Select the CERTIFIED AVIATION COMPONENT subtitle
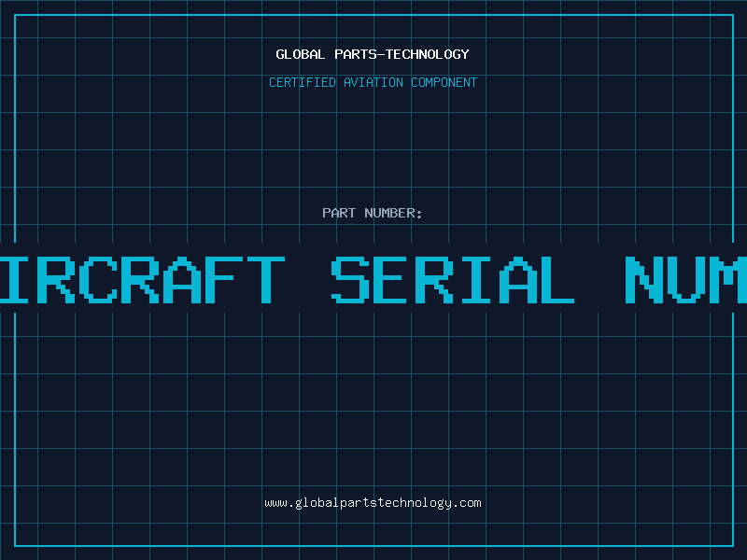Image resolution: width=747 pixels, height=560 pixels. 373,82
